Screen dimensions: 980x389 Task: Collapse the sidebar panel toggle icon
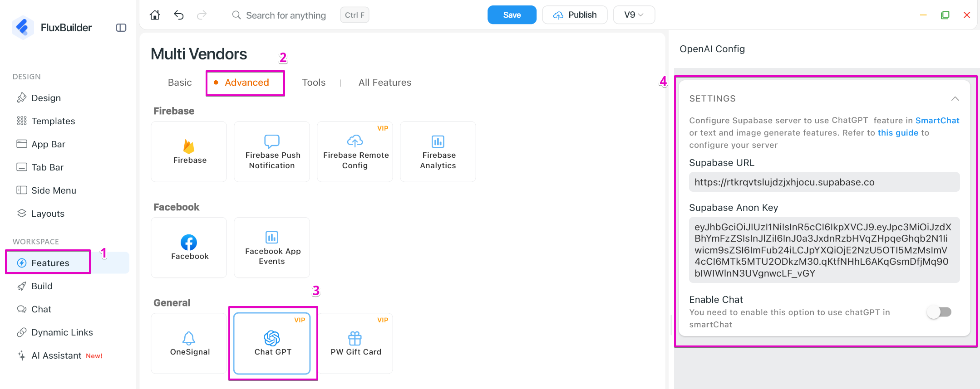click(x=121, y=28)
